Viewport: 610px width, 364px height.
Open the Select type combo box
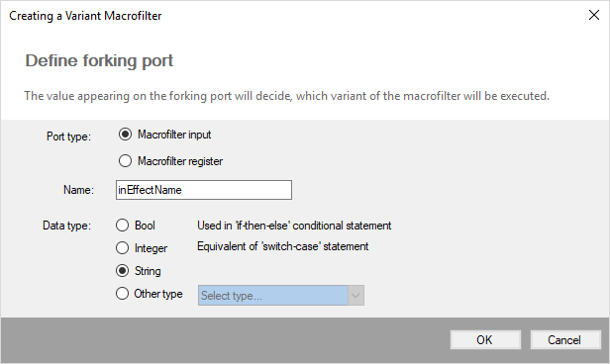point(281,295)
